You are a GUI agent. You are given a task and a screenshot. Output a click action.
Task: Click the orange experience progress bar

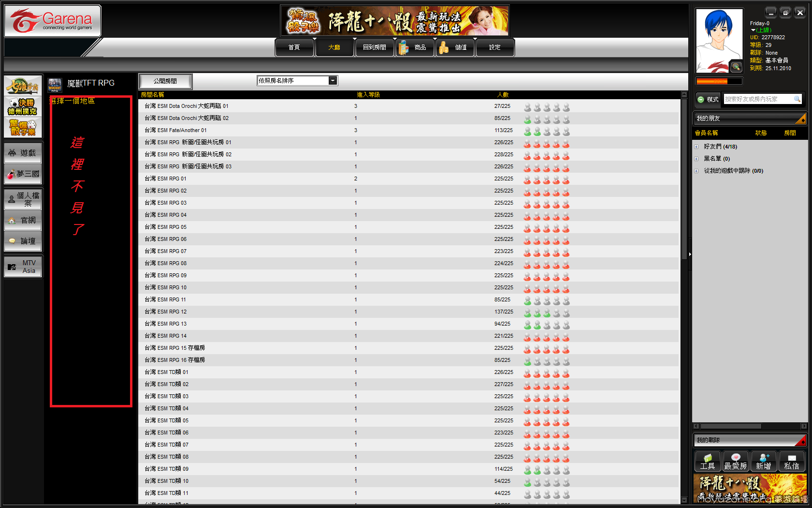pos(719,81)
